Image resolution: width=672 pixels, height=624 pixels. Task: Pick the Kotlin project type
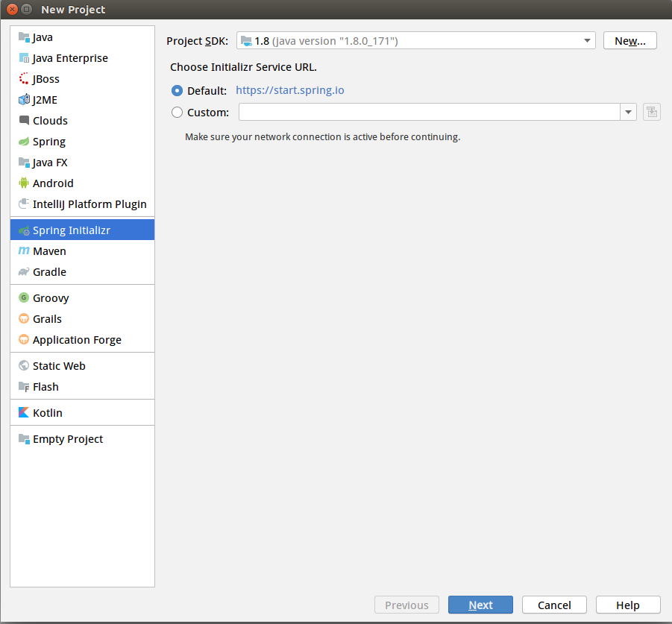(x=82, y=413)
